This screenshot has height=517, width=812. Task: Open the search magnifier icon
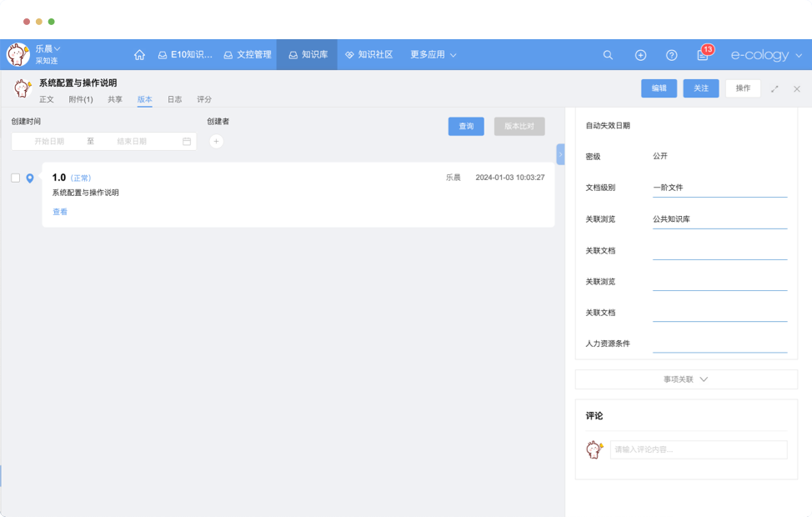tap(608, 55)
